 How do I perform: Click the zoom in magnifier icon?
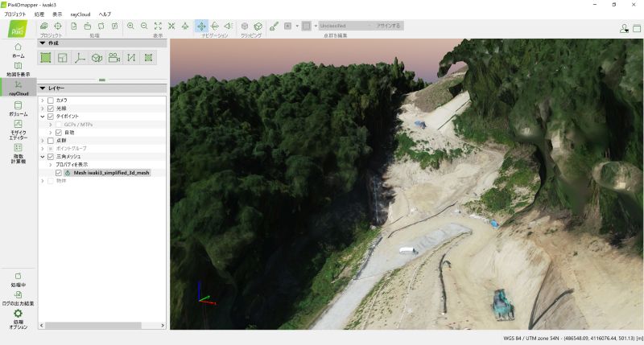click(x=130, y=26)
